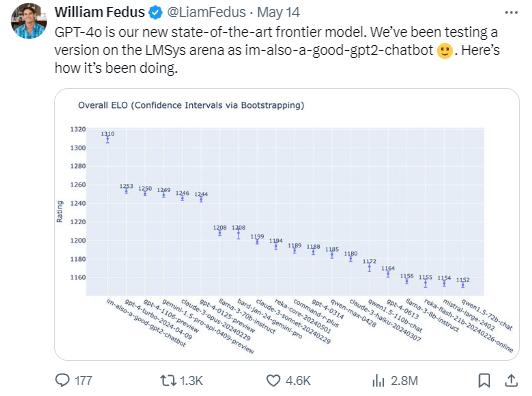This screenshot has width=532, height=396.
Task: Click the share upload icon
Action: 511,380
